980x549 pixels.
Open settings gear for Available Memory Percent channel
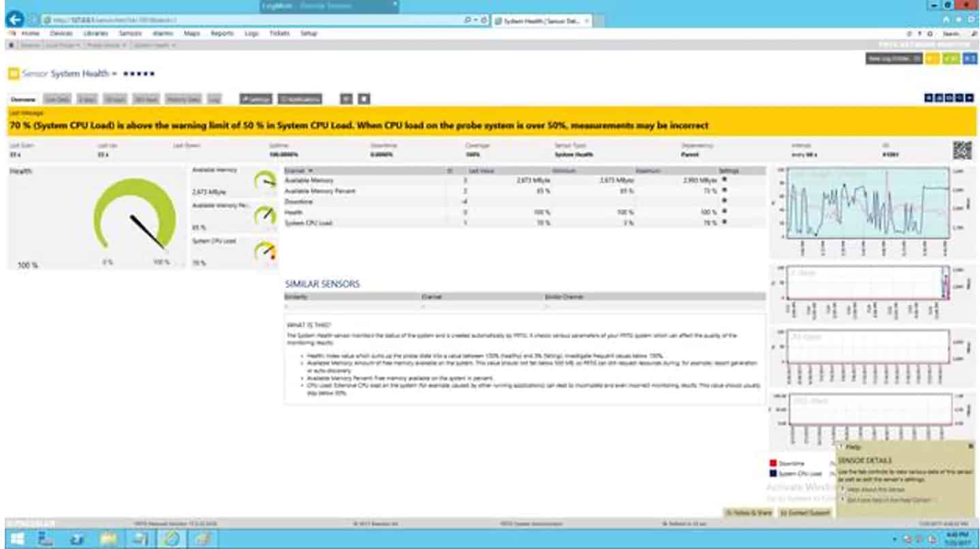[724, 191]
